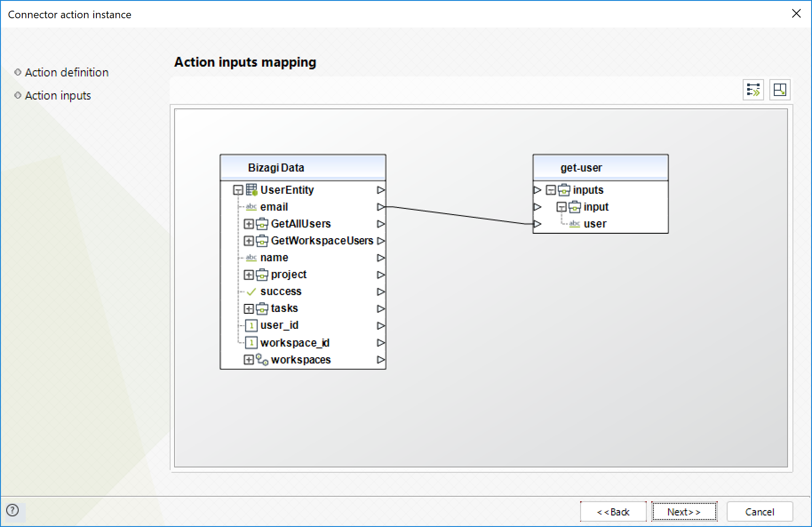Click the GetWorkspaceUsers briefcase icon
Image resolution: width=812 pixels, height=527 pixels.
[262, 240]
